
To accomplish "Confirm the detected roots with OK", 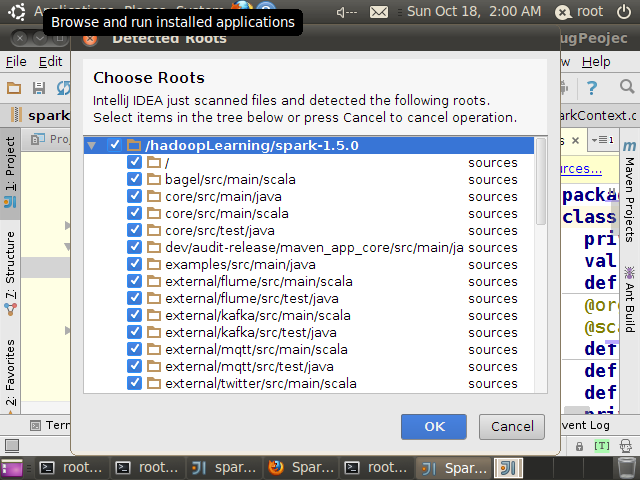I will click(x=433, y=427).
